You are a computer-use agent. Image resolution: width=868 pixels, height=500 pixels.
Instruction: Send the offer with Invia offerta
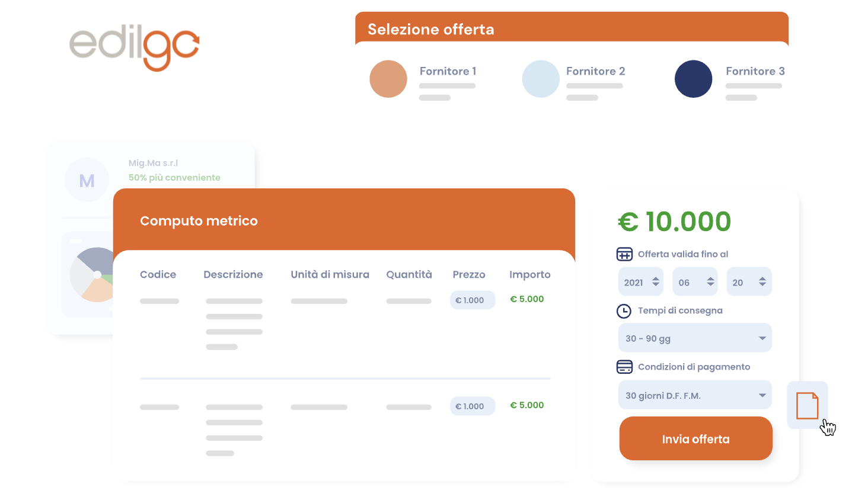pyautogui.click(x=696, y=438)
